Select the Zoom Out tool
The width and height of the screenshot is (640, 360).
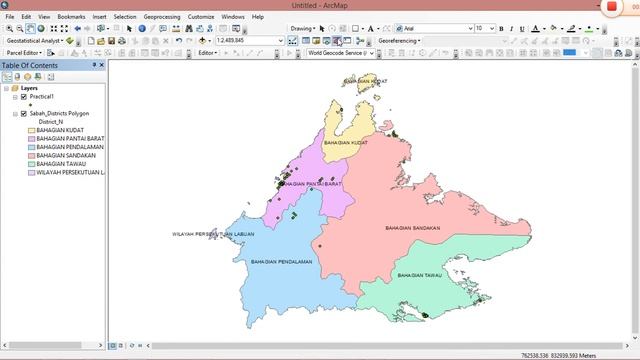click(x=20, y=29)
